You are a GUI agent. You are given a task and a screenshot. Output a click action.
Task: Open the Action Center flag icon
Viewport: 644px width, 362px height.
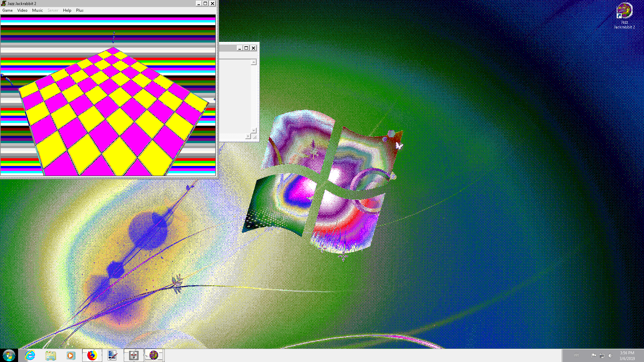(594, 356)
